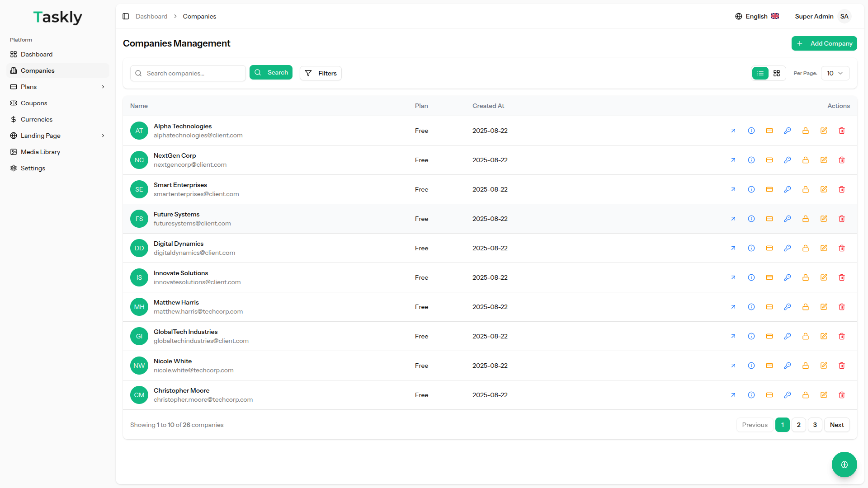
Task: Expand Landing Page submenu in sidebar
Action: [103, 136]
